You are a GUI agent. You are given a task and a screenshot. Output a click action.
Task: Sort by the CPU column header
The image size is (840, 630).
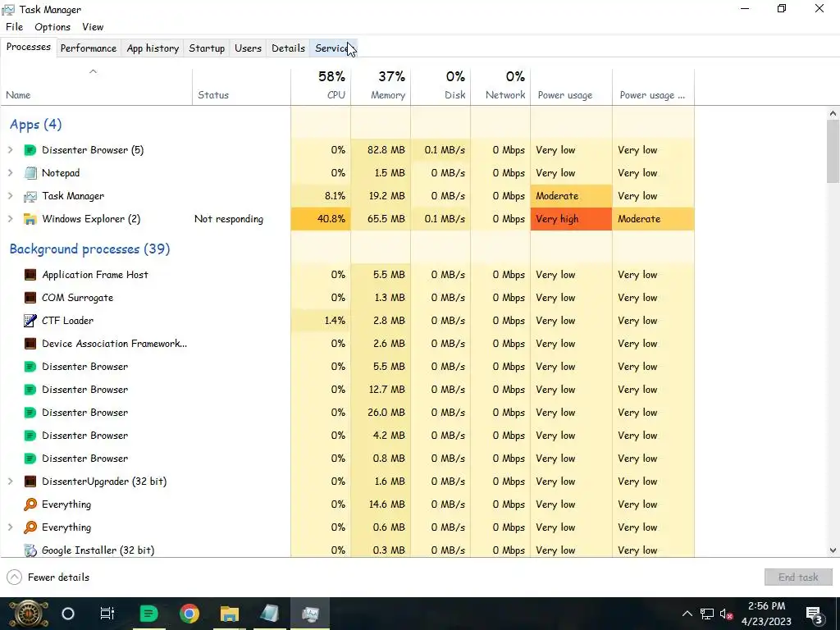coord(321,86)
